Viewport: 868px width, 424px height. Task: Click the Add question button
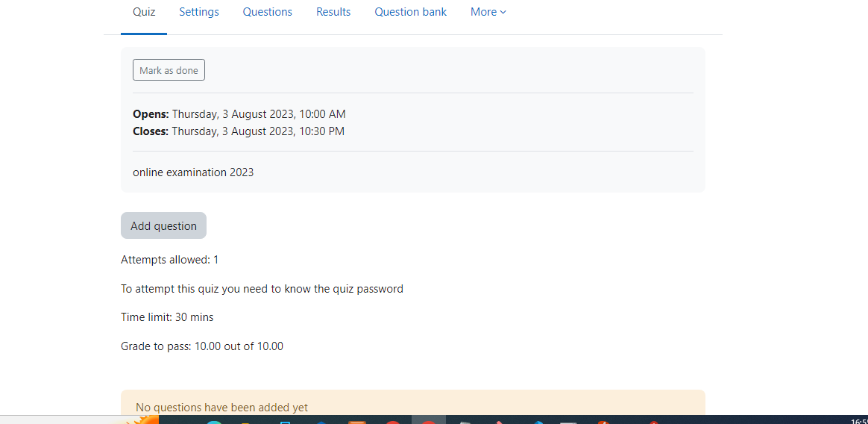tap(163, 225)
